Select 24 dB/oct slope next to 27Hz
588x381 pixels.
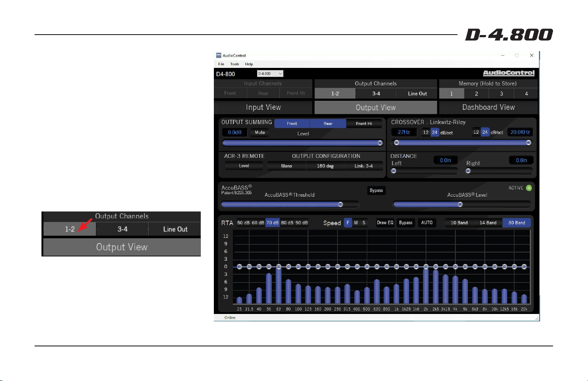435,132
